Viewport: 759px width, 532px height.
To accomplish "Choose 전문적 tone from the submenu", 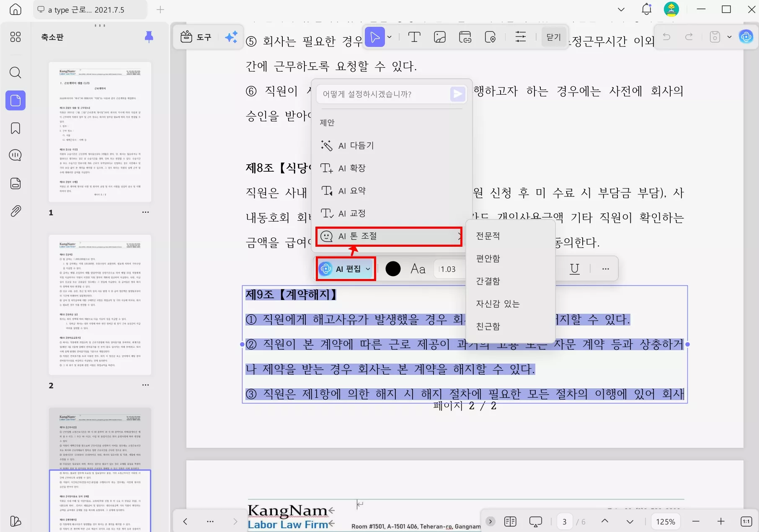I will click(488, 236).
